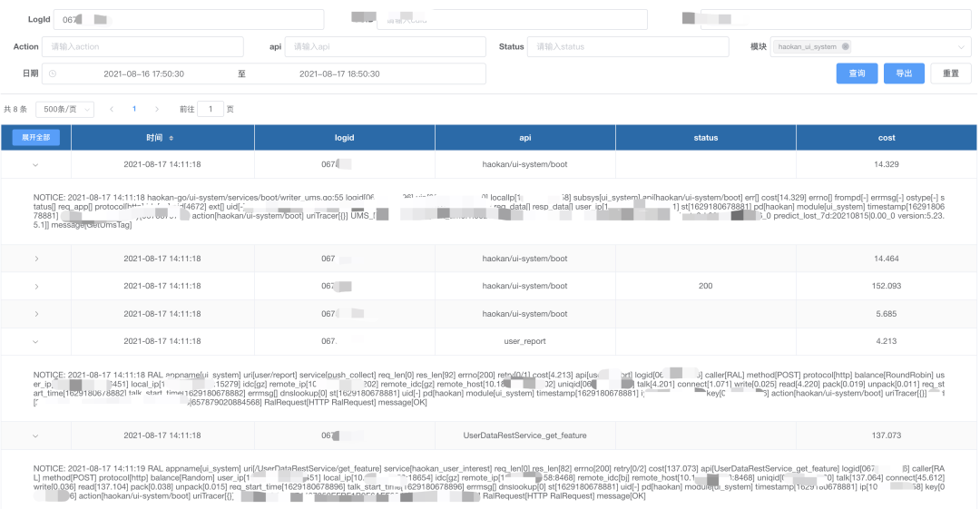Click the Status input field

point(630,46)
